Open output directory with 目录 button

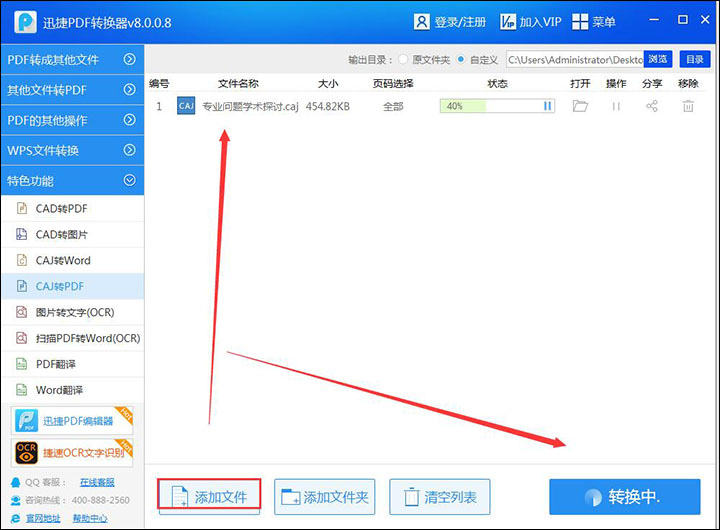pos(695,59)
